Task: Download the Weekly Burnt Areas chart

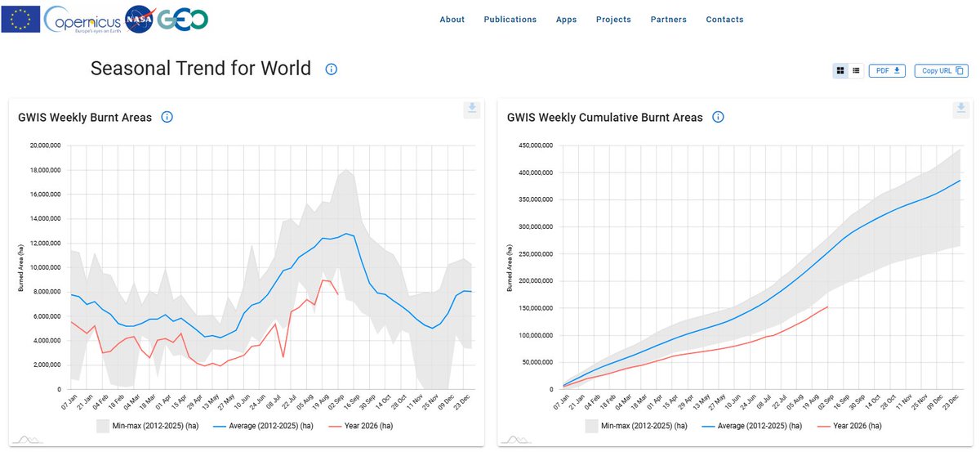Action: click(472, 109)
